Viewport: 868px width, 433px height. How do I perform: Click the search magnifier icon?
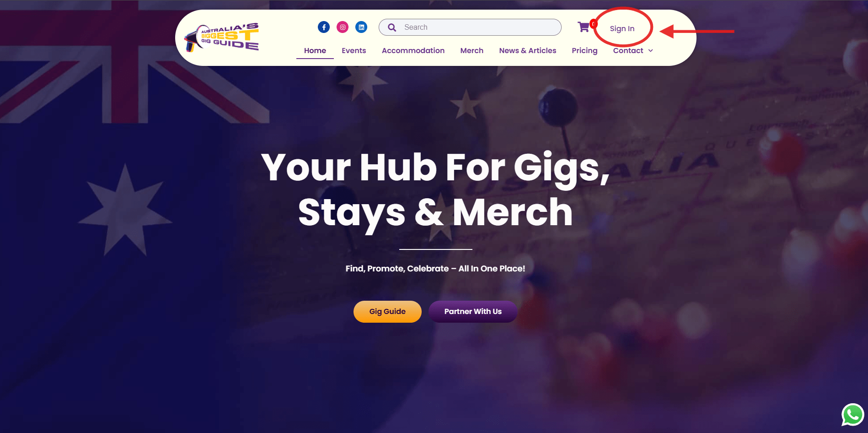pyautogui.click(x=392, y=27)
